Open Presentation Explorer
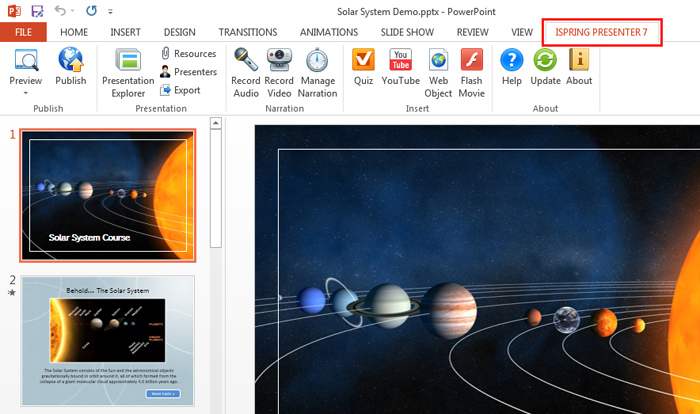Image resolution: width=700 pixels, height=414 pixels. [x=128, y=73]
